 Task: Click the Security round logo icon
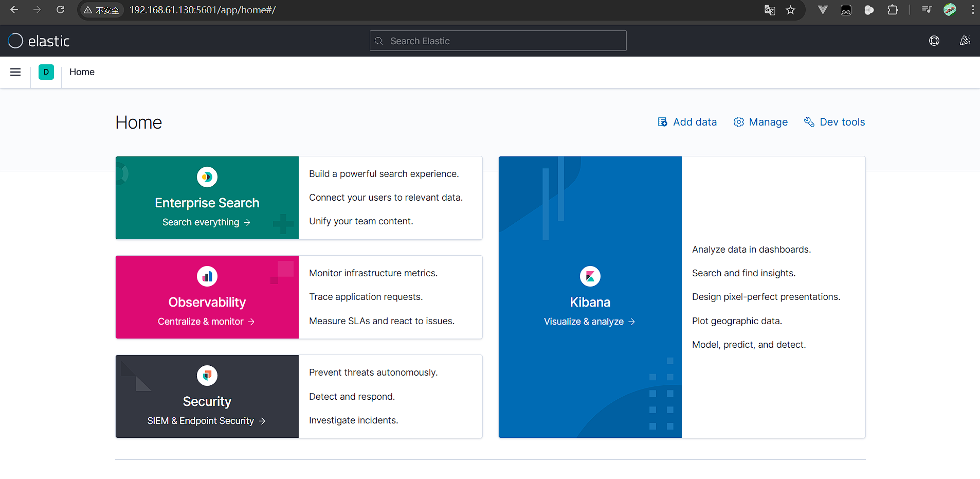tap(207, 376)
